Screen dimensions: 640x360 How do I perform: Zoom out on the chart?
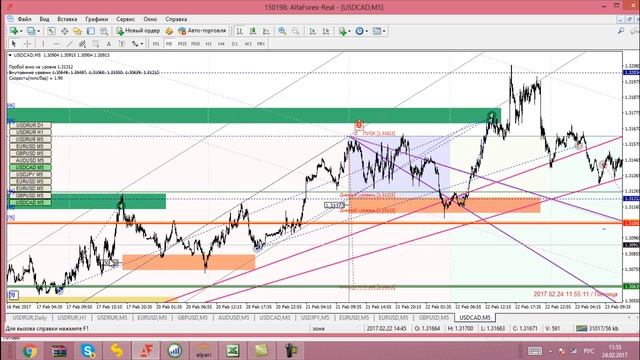point(295,31)
